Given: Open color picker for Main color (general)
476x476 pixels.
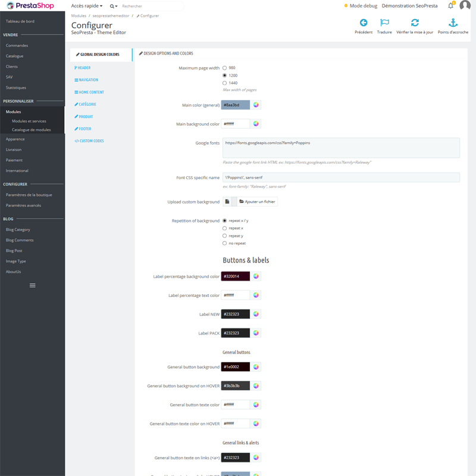Looking at the screenshot, I should point(256,105).
